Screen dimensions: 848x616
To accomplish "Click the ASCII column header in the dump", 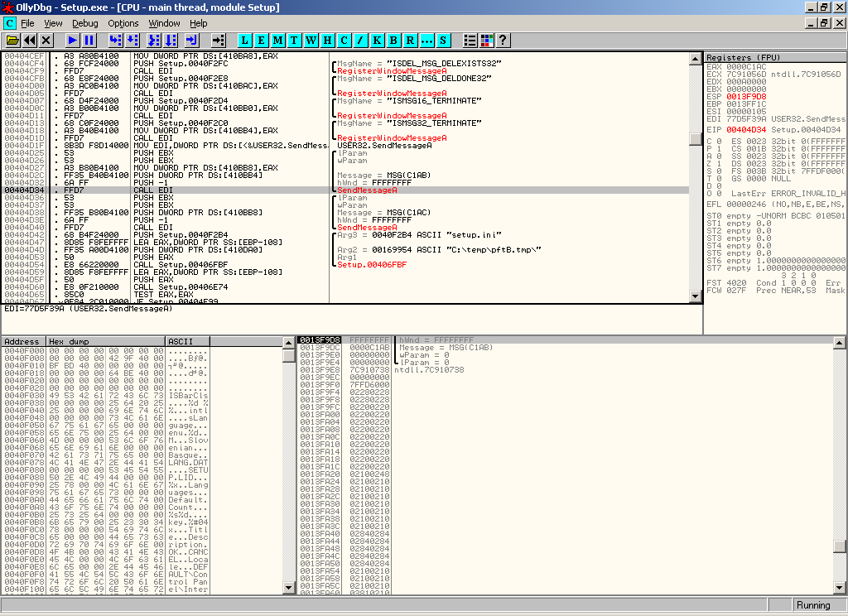I will pos(188,341).
